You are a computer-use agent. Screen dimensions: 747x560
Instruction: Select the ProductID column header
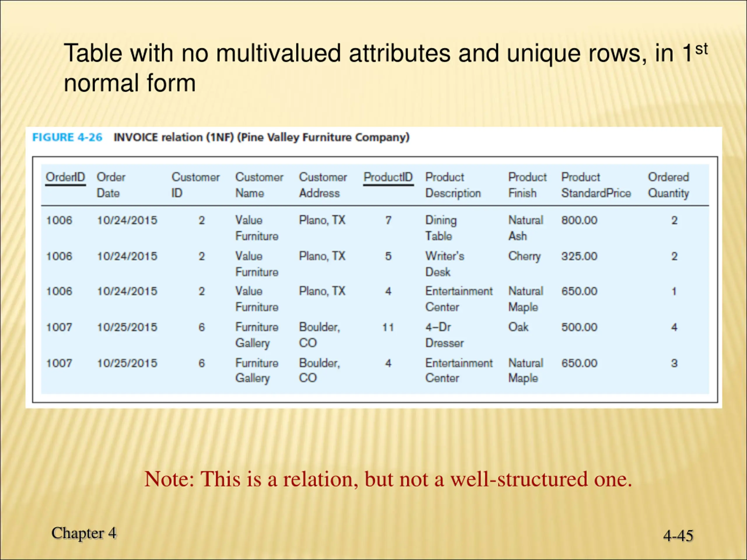tap(388, 177)
